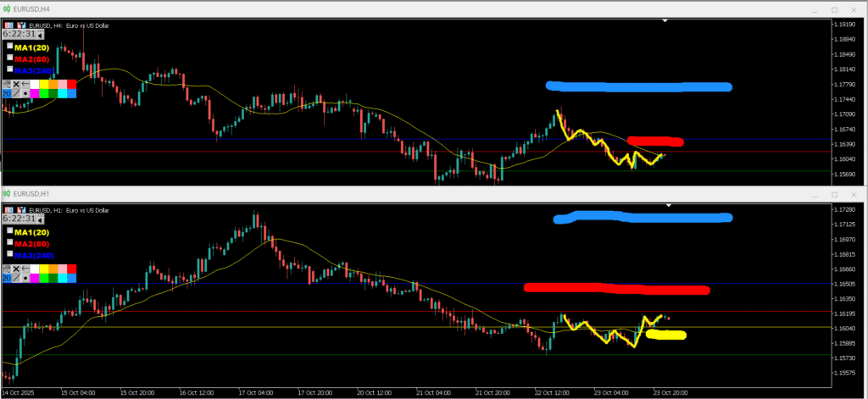Screen dimensions: 868x399
Task: Maximize the EURUSD,H1 chart window
Action: tap(835, 194)
